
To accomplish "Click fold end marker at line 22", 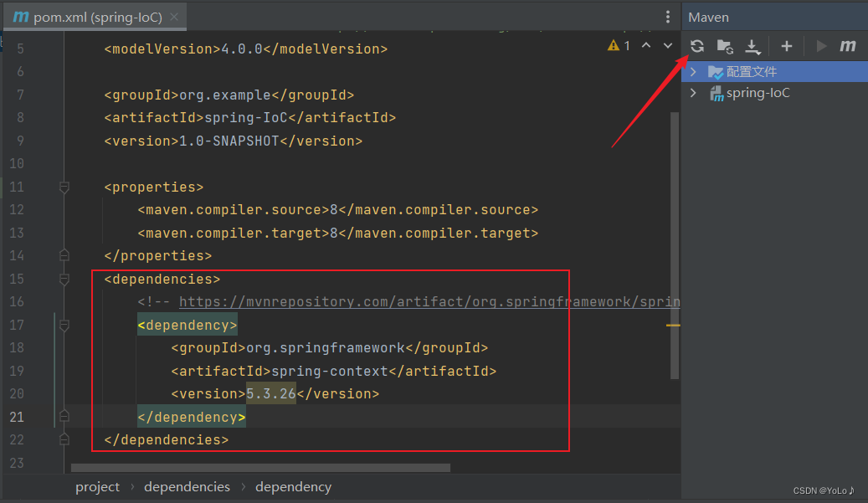I will coord(64,439).
